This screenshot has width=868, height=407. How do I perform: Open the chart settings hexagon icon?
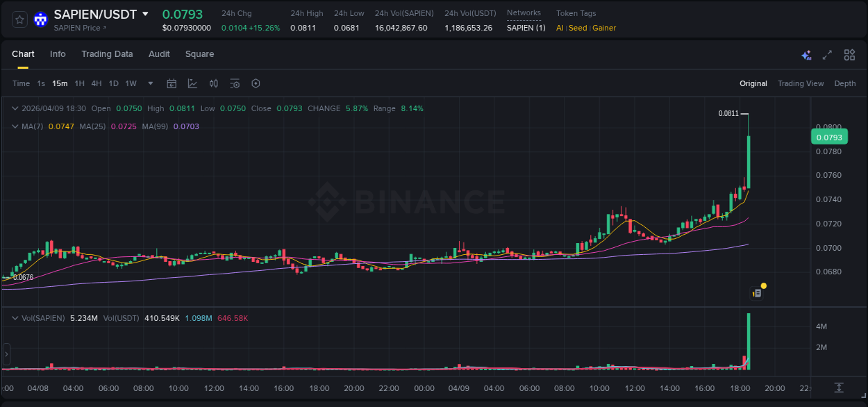[256, 83]
